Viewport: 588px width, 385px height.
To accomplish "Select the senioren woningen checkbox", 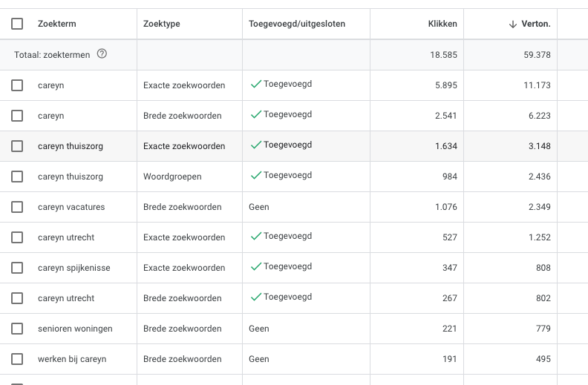I will pyautogui.click(x=17, y=329).
